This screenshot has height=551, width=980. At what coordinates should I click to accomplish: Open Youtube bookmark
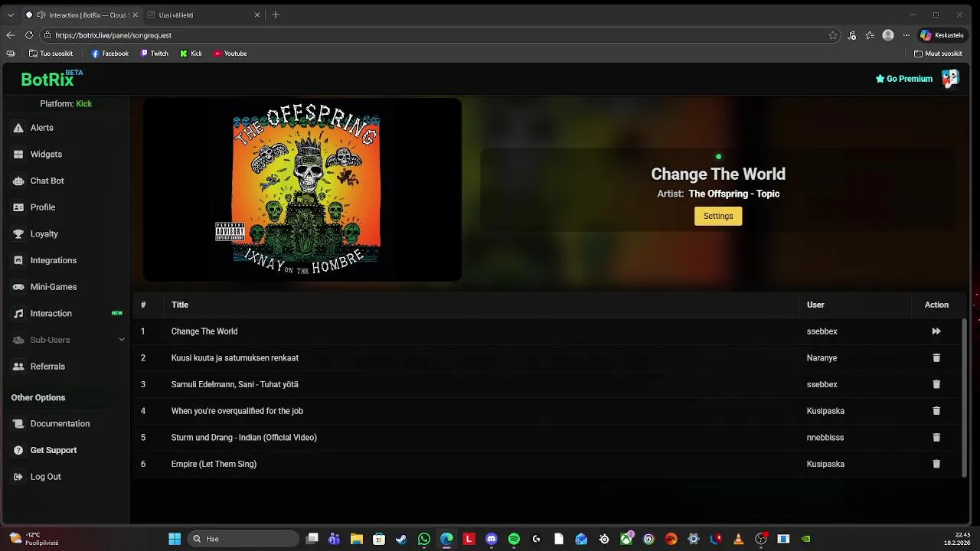[230, 54]
